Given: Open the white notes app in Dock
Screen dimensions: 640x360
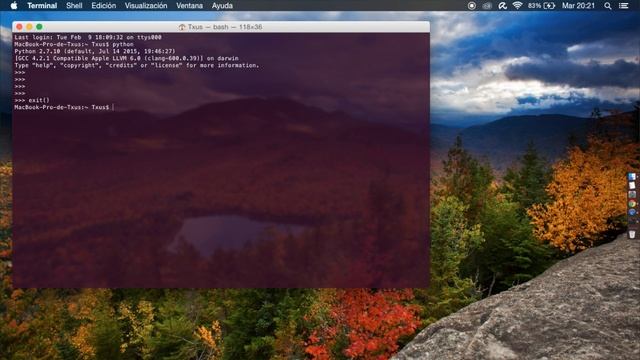Looking at the screenshot, I should click(x=632, y=186).
